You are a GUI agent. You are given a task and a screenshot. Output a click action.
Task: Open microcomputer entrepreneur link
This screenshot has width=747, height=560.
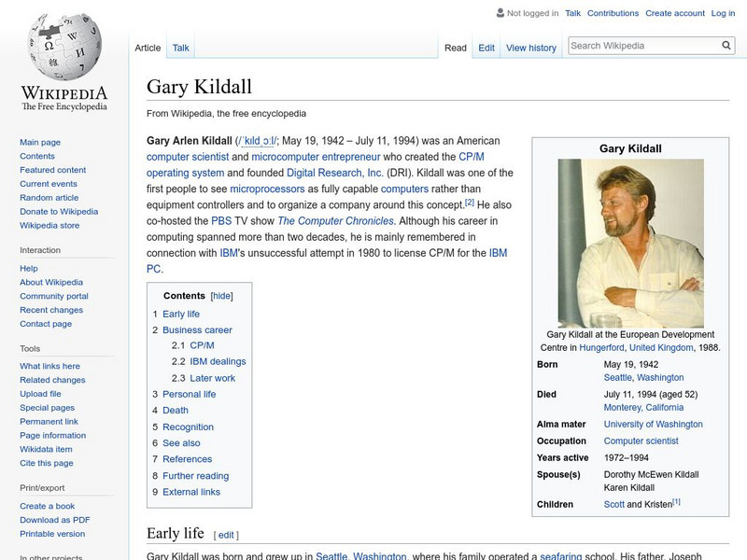(316, 157)
